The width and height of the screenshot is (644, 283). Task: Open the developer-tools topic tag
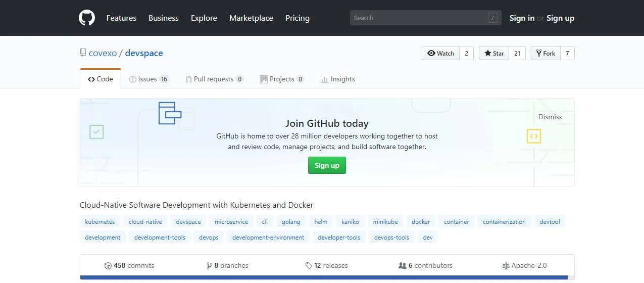pos(339,237)
